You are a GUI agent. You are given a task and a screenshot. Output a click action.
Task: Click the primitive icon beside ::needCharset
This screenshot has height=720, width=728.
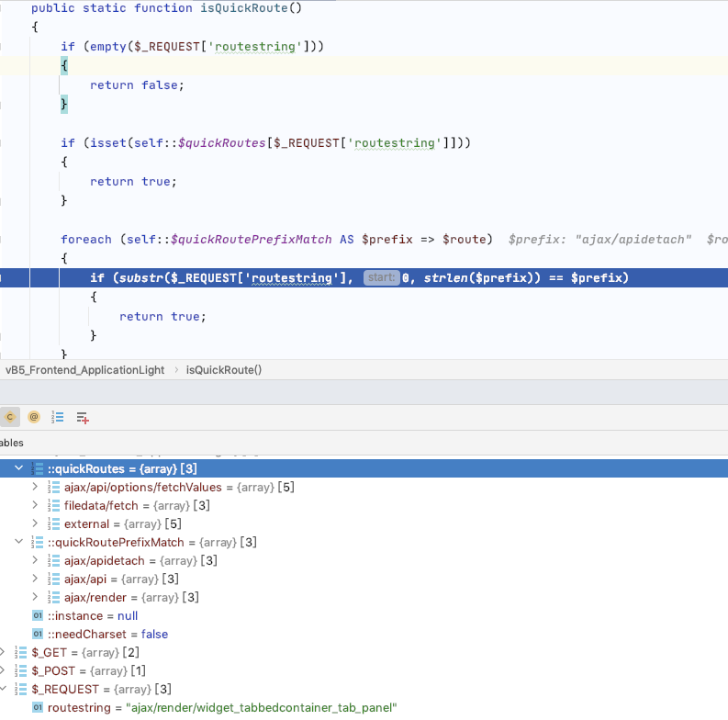click(38, 634)
